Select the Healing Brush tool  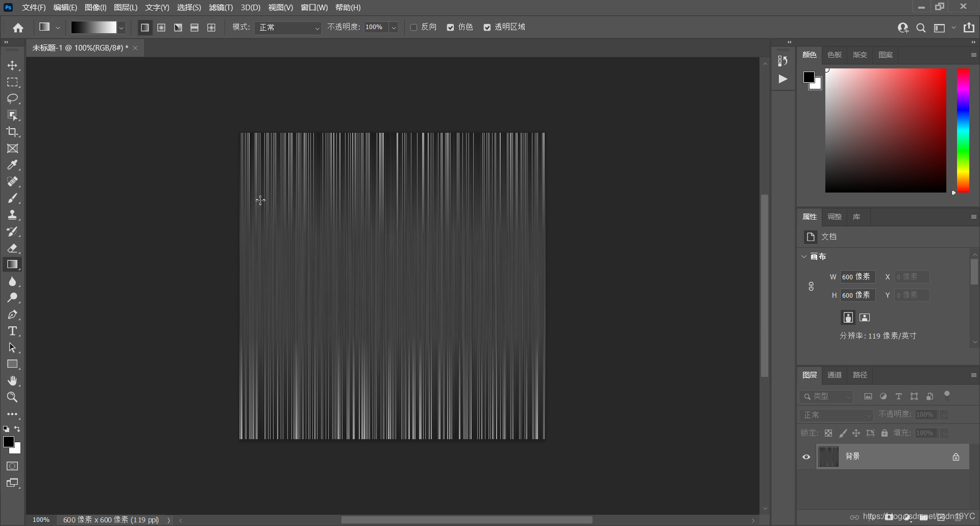point(12,182)
